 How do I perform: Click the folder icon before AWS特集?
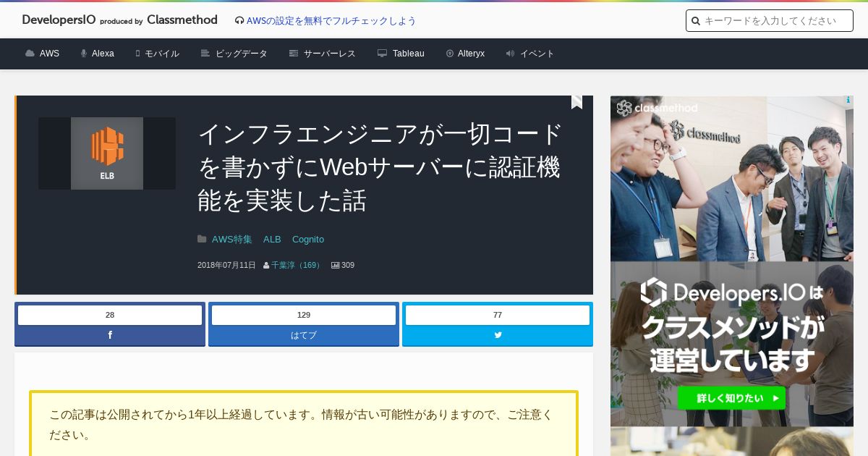point(202,239)
